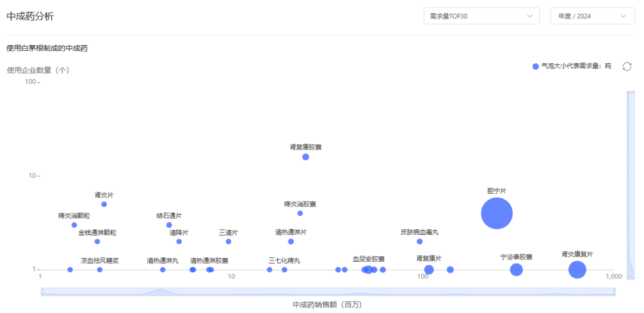Viewport: 644px width, 313px height.
Task: Click the 金钱通淋颗粒 data point
Action: click(97, 241)
